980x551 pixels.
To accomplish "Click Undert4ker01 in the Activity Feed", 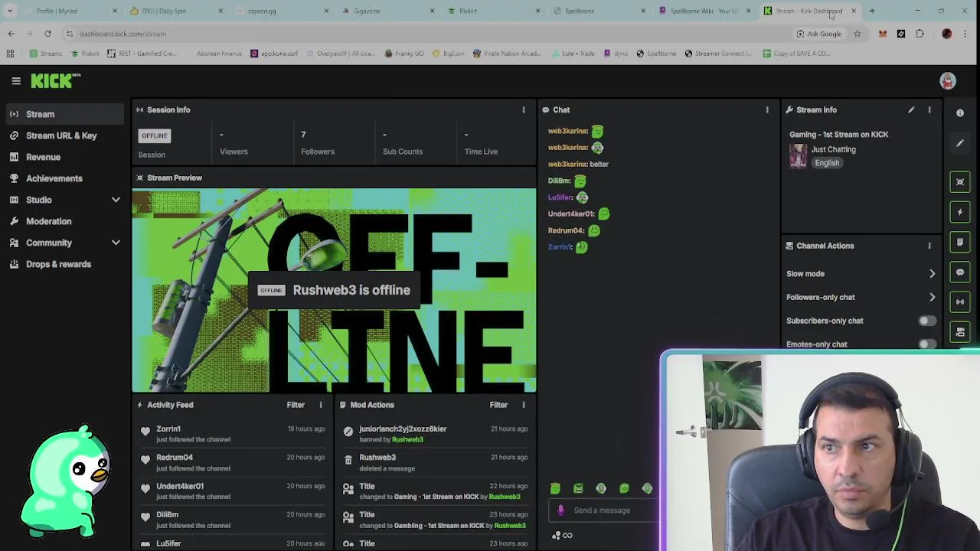I will point(180,486).
